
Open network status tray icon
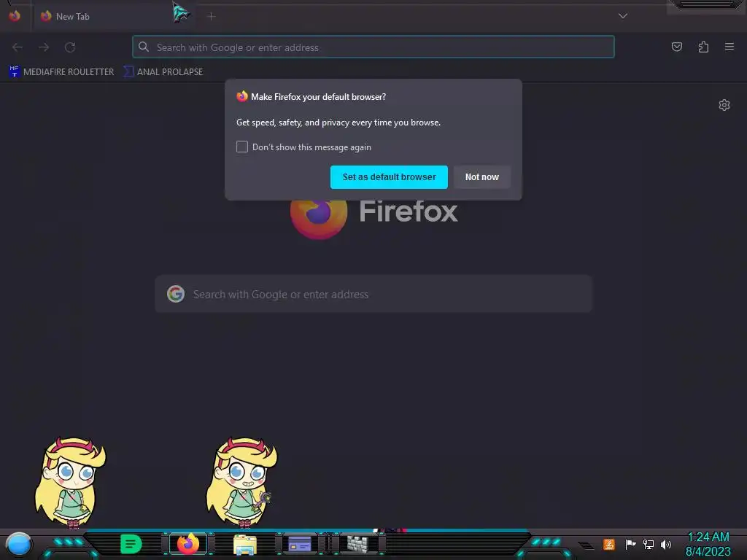coord(648,544)
